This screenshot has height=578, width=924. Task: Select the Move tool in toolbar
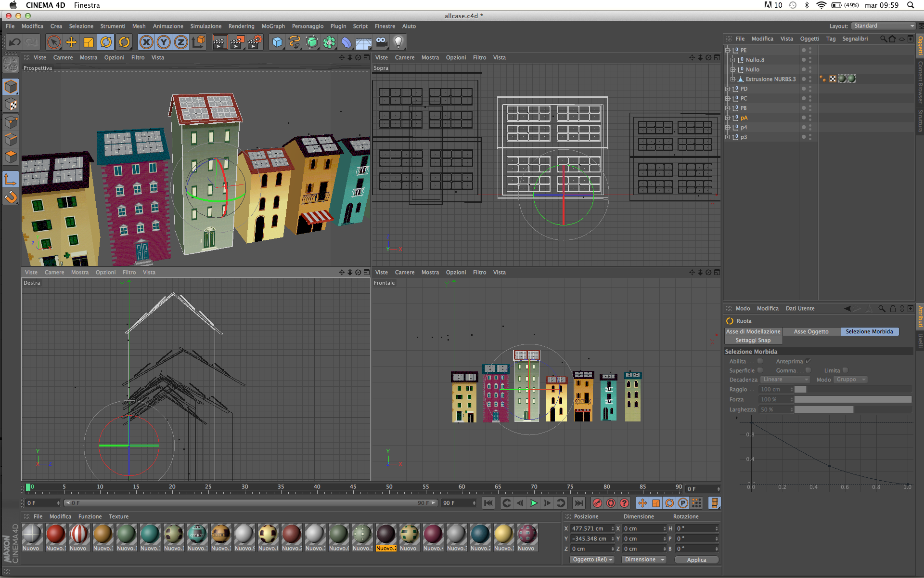71,42
